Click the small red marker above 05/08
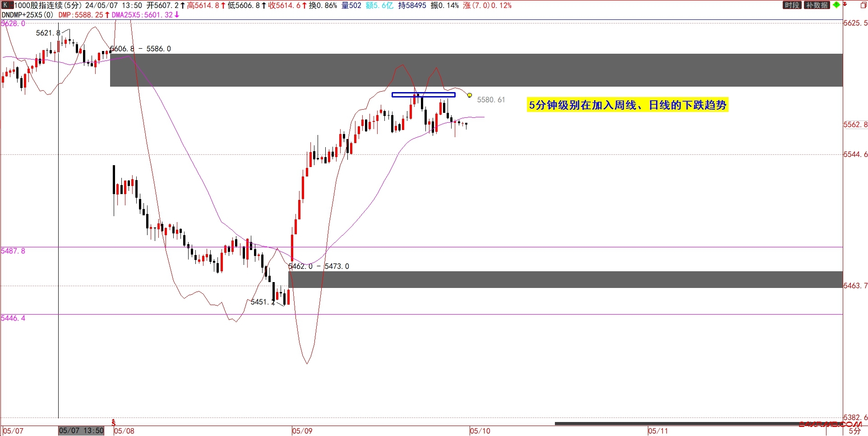The width and height of the screenshot is (868, 436). tap(114, 422)
